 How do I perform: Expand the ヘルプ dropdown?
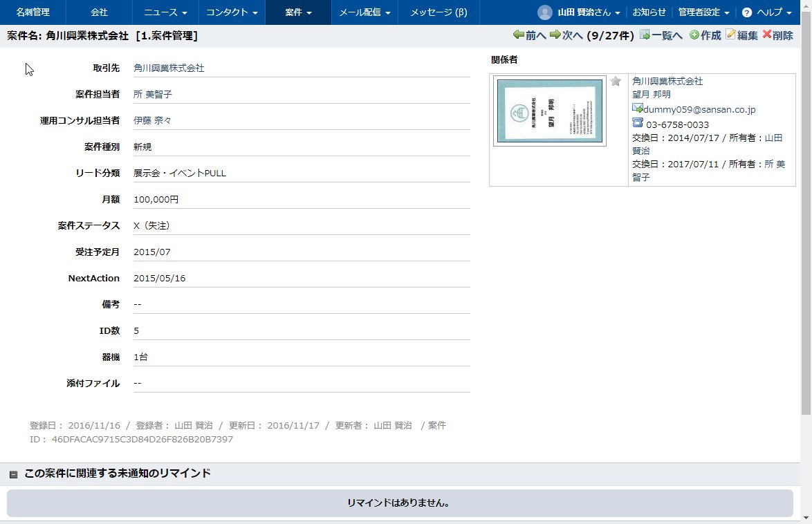774,12
